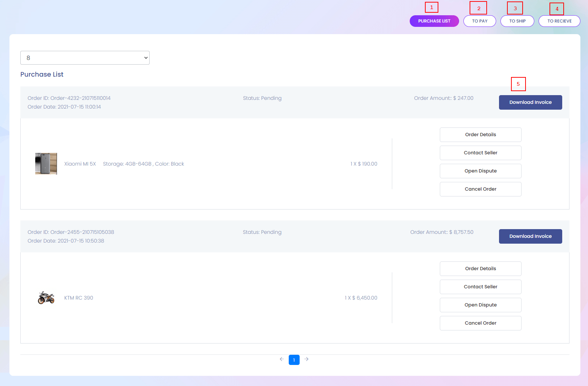Select page 1 in pagination
Image resolution: width=588 pixels, height=386 pixels.
point(294,360)
